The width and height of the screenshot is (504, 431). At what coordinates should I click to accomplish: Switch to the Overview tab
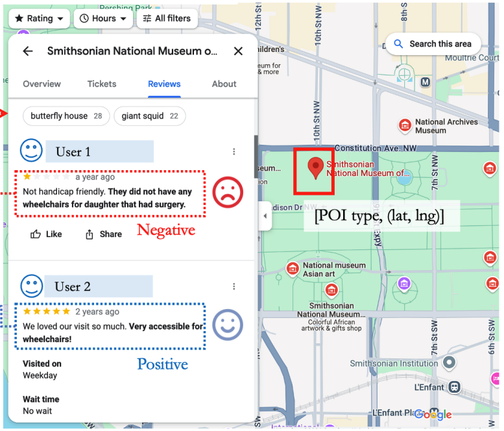(x=42, y=84)
